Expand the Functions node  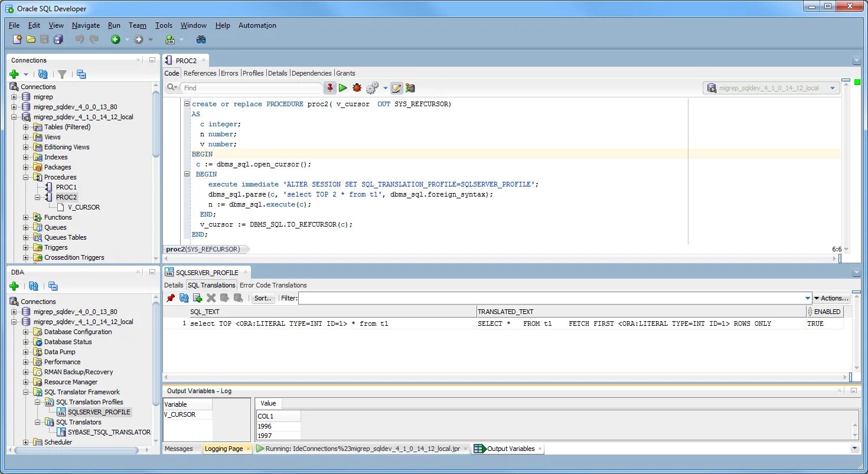tap(26, 217)
